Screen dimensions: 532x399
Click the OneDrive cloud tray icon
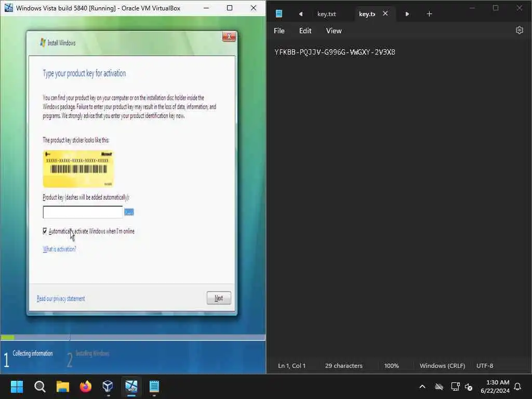(439, 387)
